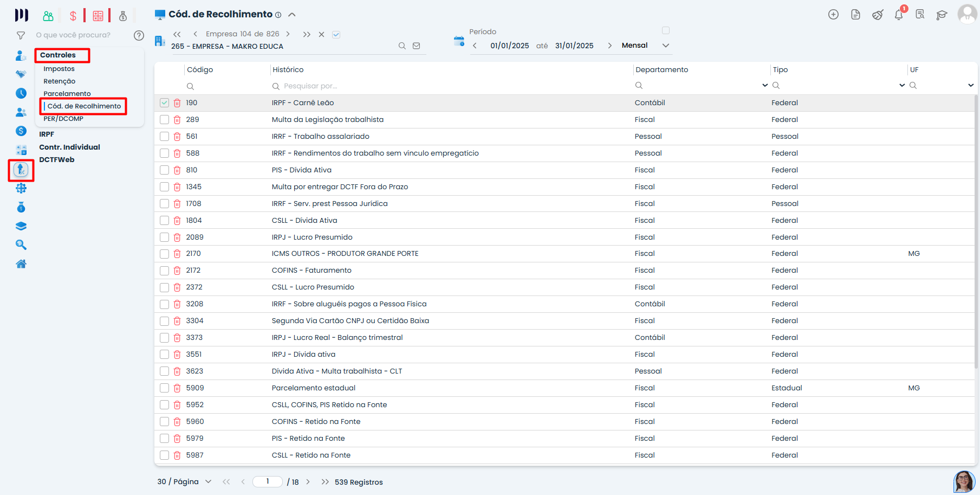Screen dimensions: 980x495
Task: Click the graduation cap icon in header
Action: [942, 15]
